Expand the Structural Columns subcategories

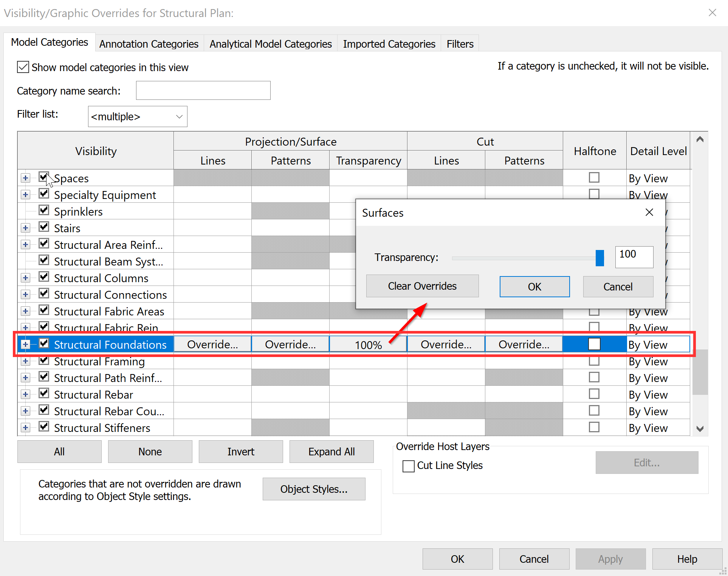[x=25, y=278]
